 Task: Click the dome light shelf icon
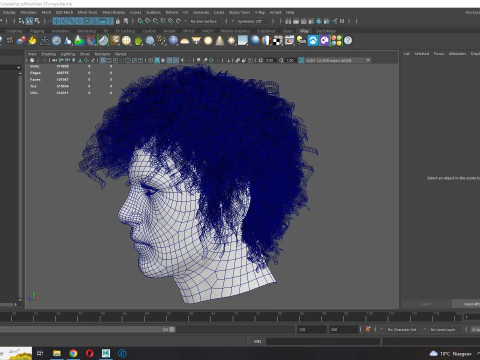(x=185, y=41)
